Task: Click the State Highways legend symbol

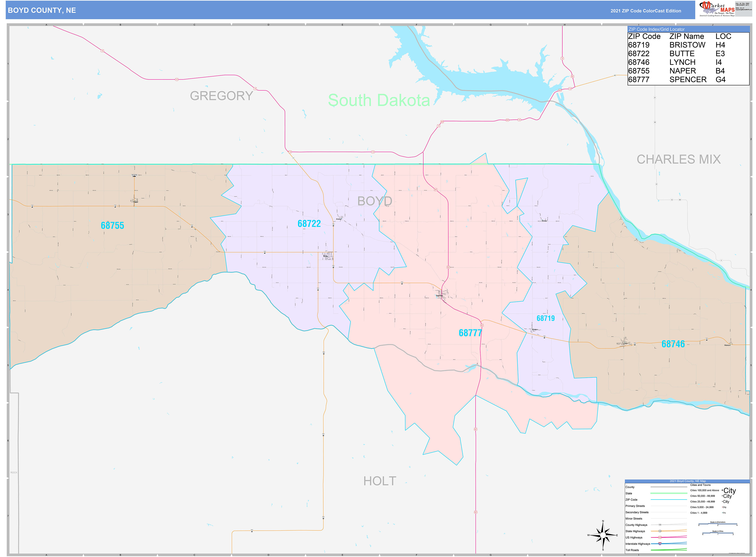Action: (x=660, y=531)
